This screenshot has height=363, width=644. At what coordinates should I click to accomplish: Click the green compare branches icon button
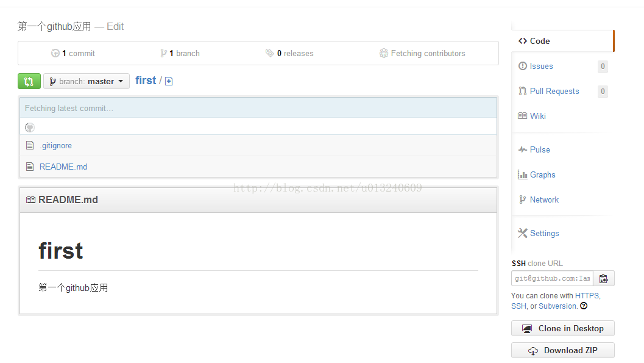pos(29,81)
